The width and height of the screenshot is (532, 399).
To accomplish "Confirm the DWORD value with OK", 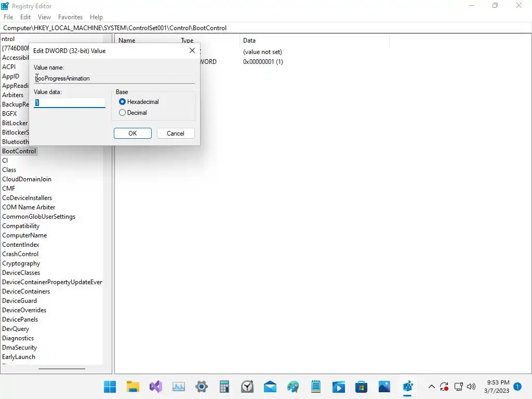I will tap(132, 134).
